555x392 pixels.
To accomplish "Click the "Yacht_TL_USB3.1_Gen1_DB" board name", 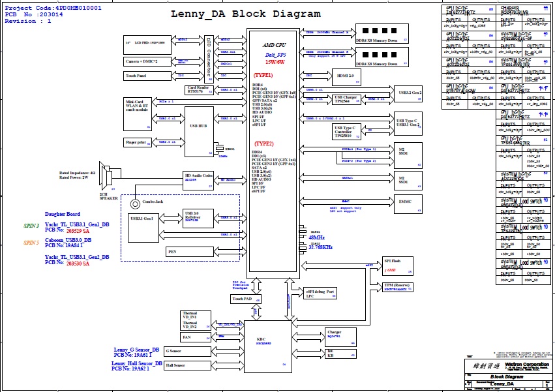I will [77, 224].
